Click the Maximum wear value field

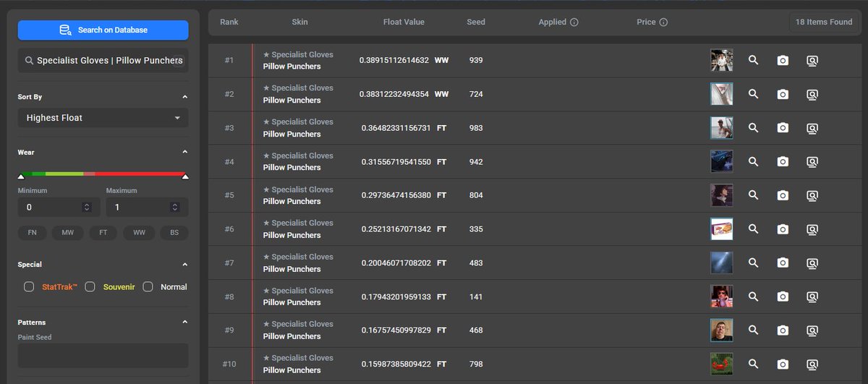(147, 208)
